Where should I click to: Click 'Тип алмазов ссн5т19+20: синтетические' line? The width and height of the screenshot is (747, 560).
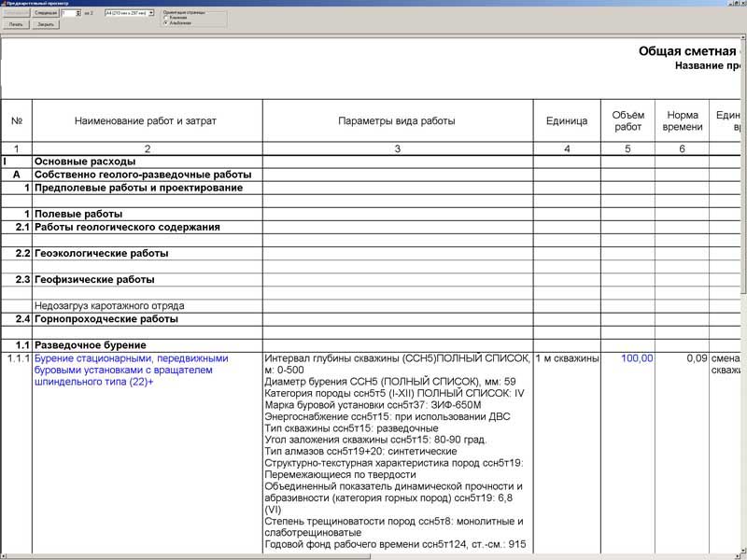click(x=360, y=452)
